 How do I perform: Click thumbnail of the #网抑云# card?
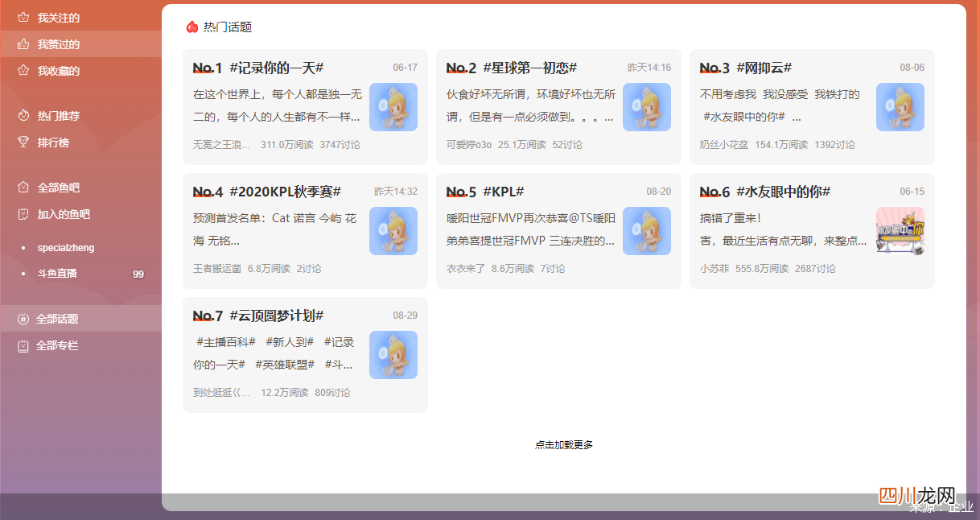pos(900,107)
